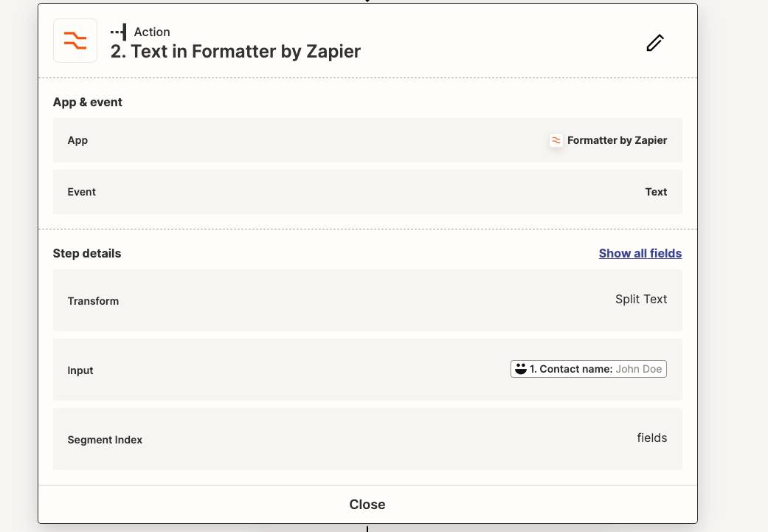Click the App & event heading
Screen dimensions: 768x532
pos(88,102)
